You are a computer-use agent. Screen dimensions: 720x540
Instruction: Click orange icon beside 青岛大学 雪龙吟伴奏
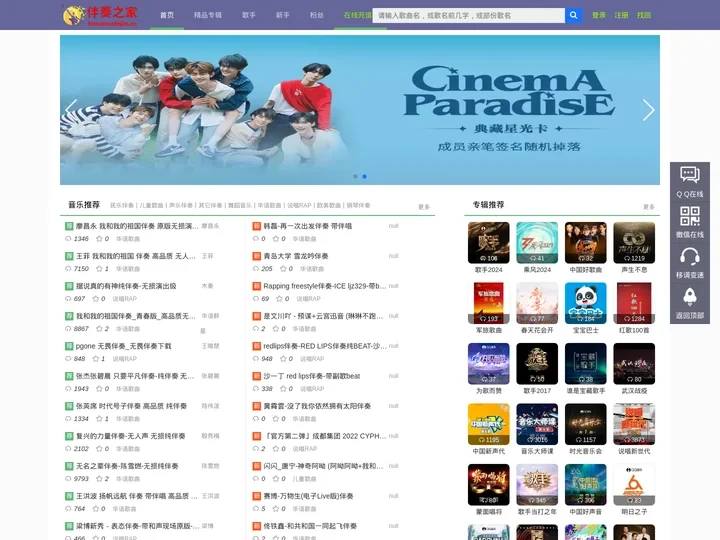click(257, 256)
